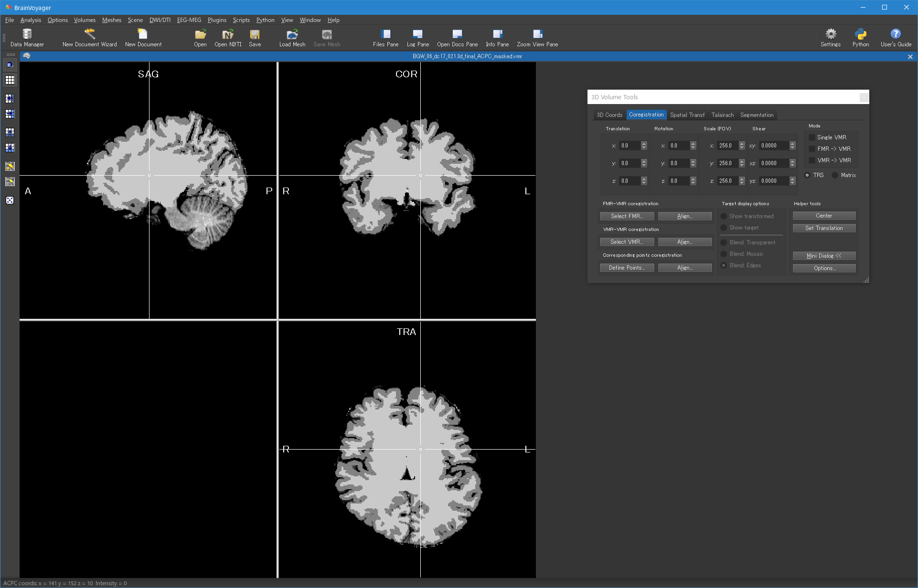Adjust Shear yz stepper

pyautogui.click(x=792, y=181)
